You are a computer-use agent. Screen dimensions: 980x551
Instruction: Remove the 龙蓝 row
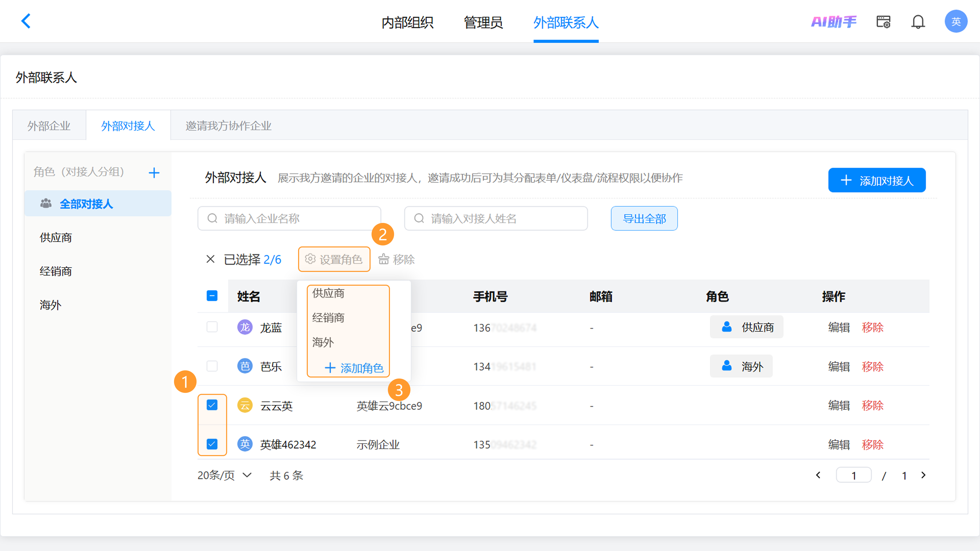point(872,327)
